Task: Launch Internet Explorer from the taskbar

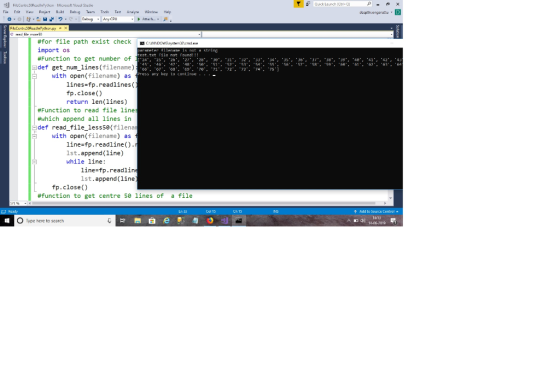Action: pos(166,221)
